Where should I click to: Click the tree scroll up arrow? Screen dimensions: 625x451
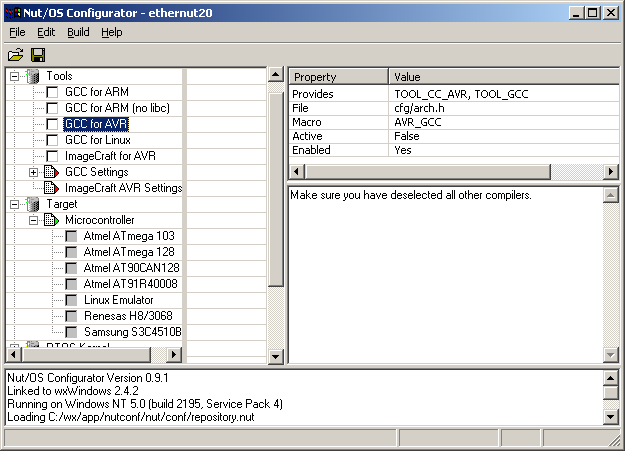point(276,75)
